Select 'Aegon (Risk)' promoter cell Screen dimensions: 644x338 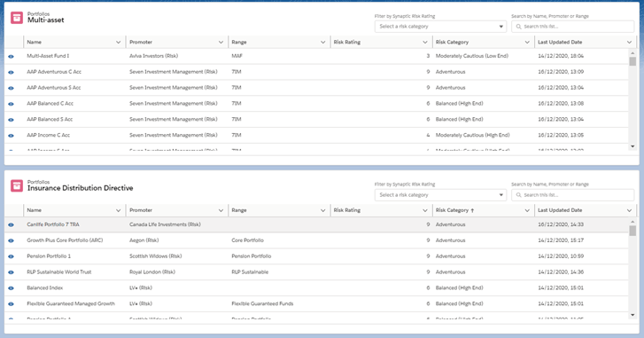click(144, 240)
